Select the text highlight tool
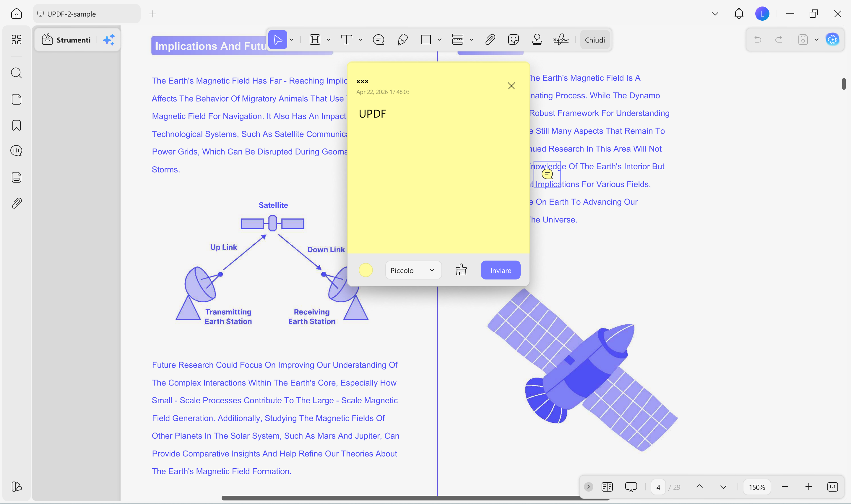 pos(315,40)
